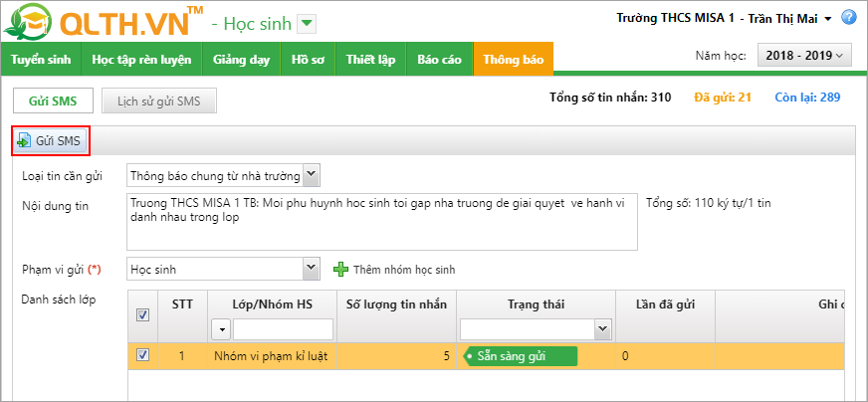Expand the Phạm vi gửi dropdown
868x402 pixels.
coord(311,269)
